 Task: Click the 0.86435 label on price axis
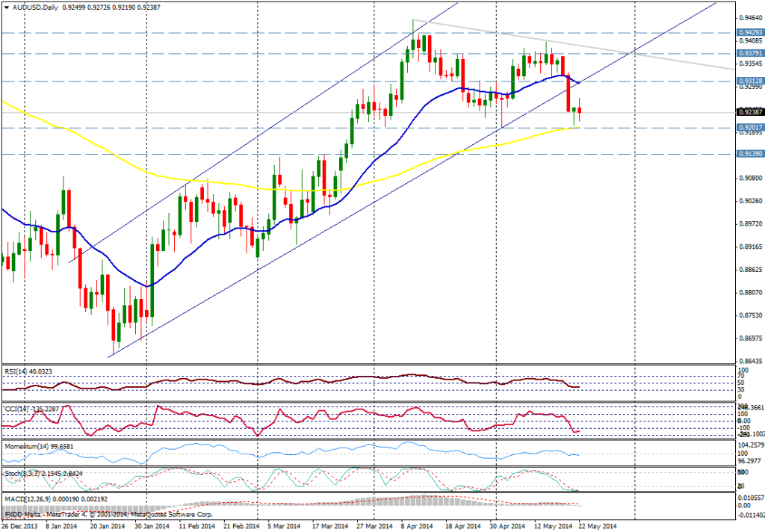749,361
